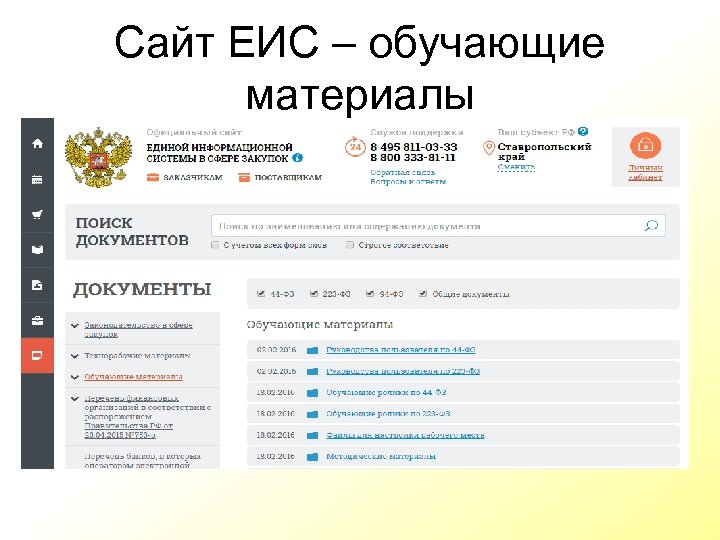Toggle 'С учетом всех форм слов' checkbox

(215, 245)
